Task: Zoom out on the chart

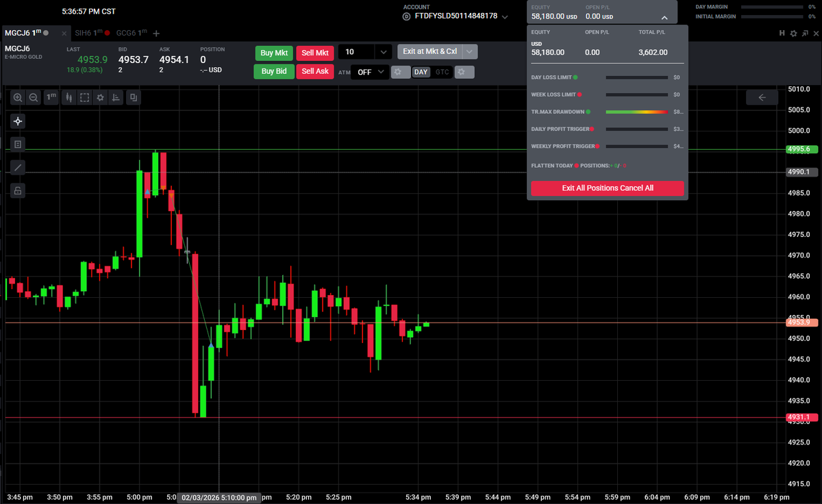Action: (x=34, y=98)
